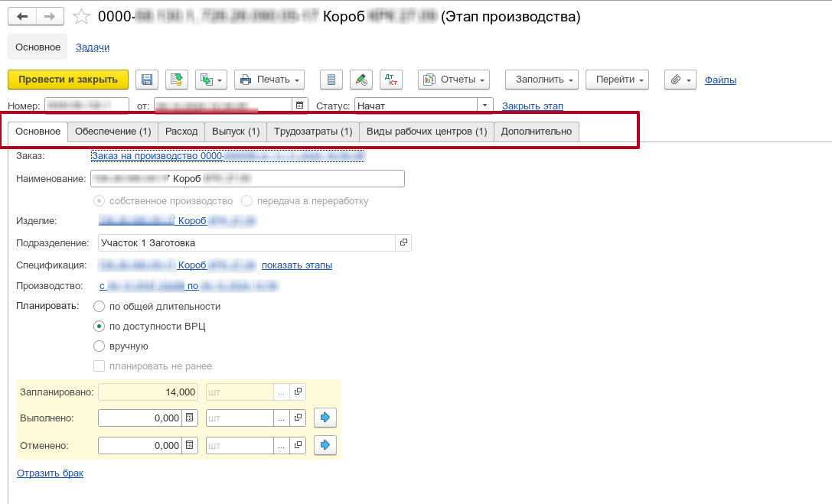Open calculator for the Выполнено quantity
This screenshot has height=504, width=832.
pos(191,418)
